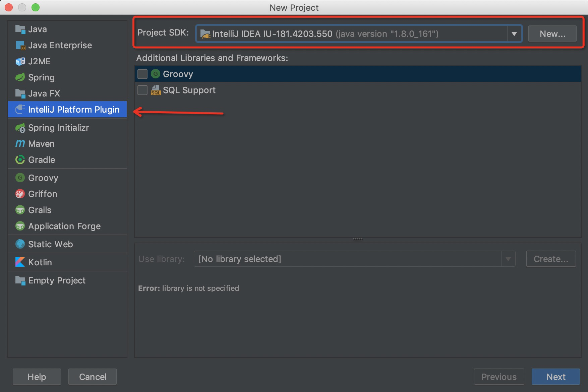
Task: Select Spring Initializr project type
Action: (67, 128)
